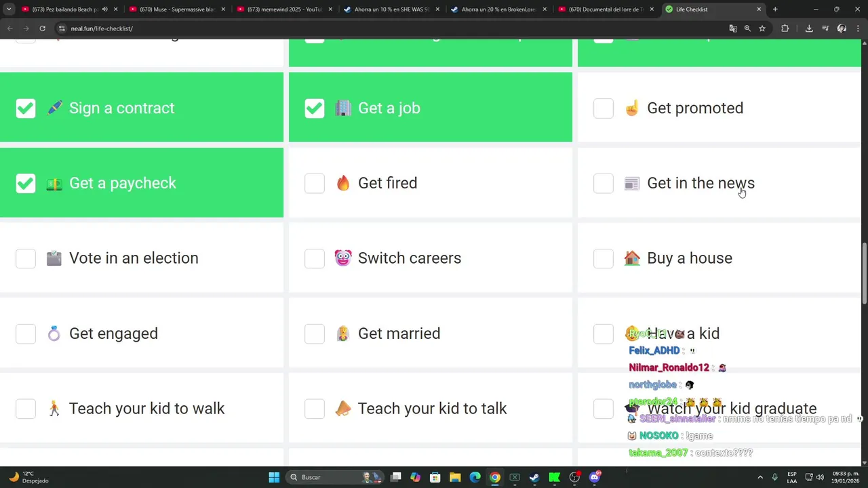This screenshot has height=488, width=868.
Task: Tick the 'Get fired' checkbox
Action: pos(315,183)
